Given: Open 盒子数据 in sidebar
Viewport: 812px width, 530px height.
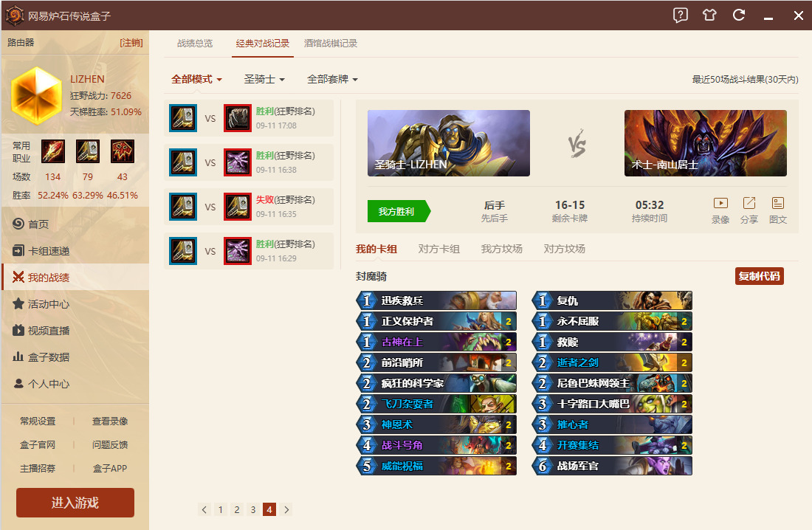Looking at the screenshot, I should [75, 357].
